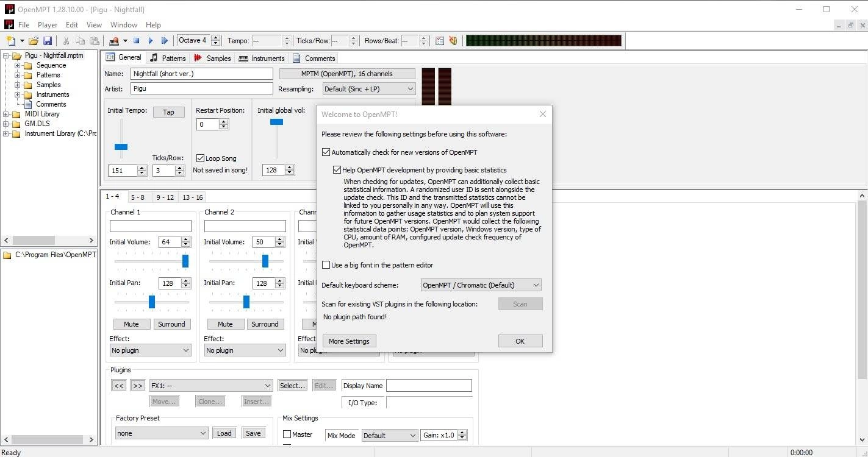Uncheck automatically check for new versions
This screenshot has height=457, width=868.
click(x=326, y=152)
